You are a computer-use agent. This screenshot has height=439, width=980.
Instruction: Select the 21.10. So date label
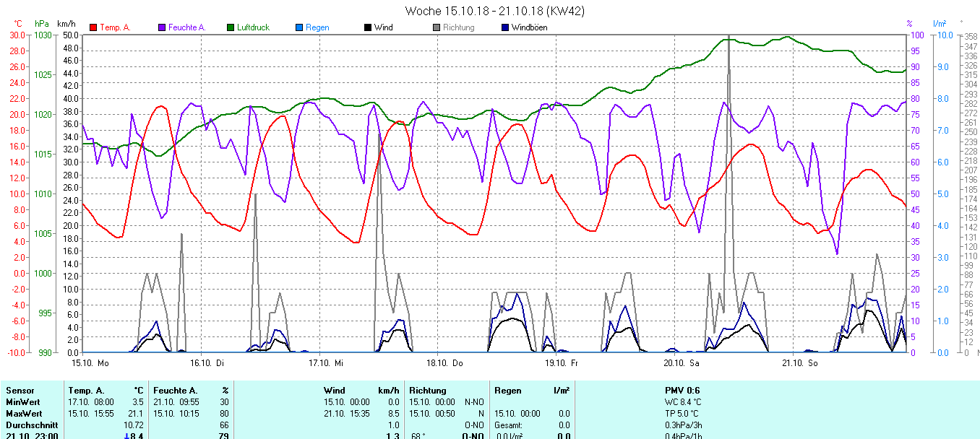[802, 362]
